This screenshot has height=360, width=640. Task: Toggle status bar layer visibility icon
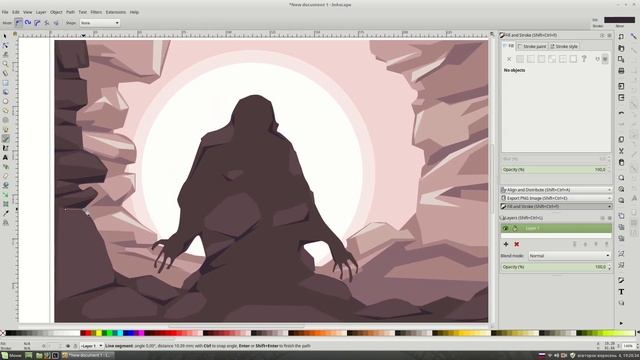(68, 346)
